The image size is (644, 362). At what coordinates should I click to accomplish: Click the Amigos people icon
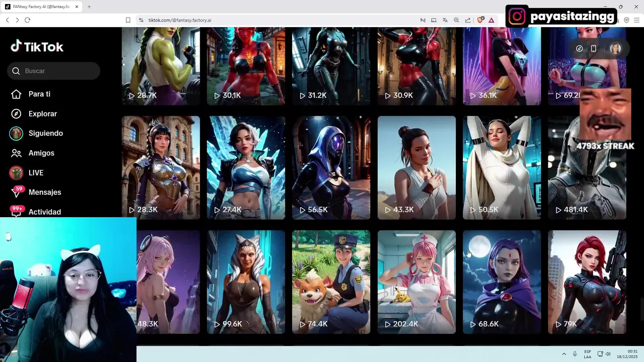pos(16,153)
